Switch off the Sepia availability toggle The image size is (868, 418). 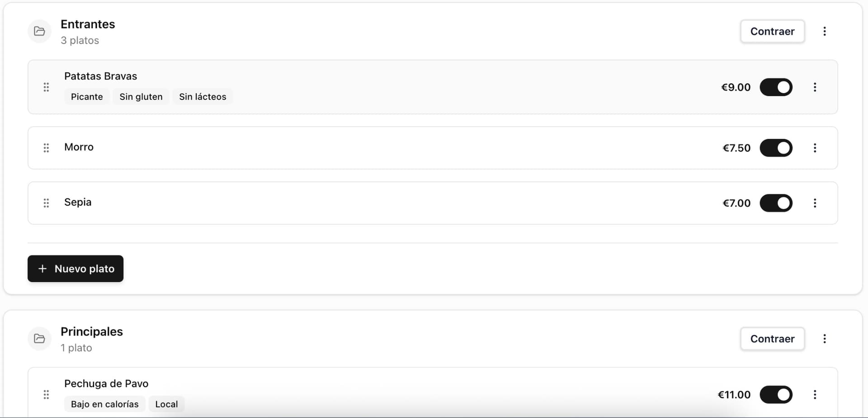coord(776,203)
